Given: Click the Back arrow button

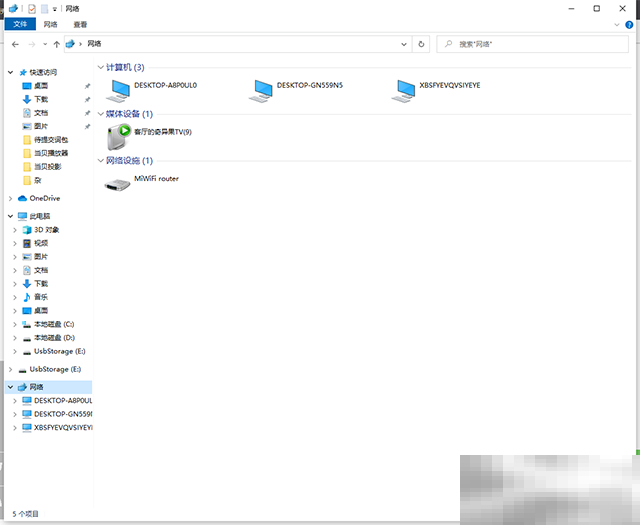Looking at the screenshot, I should pos(15,44).
